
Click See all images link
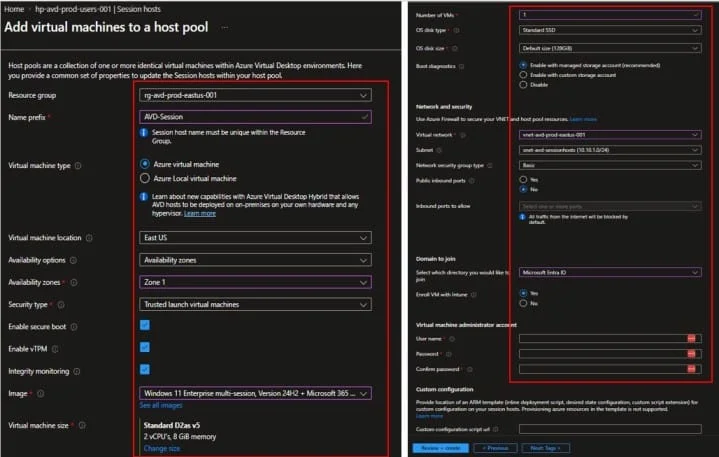161,406
